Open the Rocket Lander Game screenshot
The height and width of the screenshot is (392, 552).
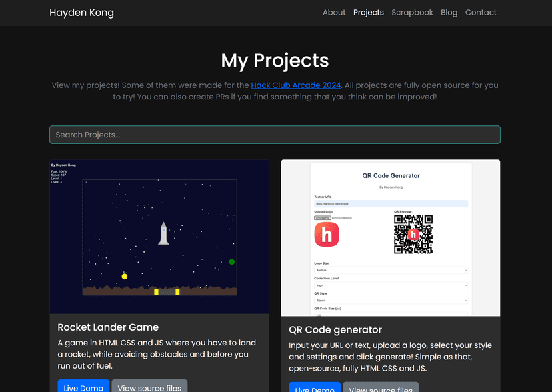pos(159,237)
